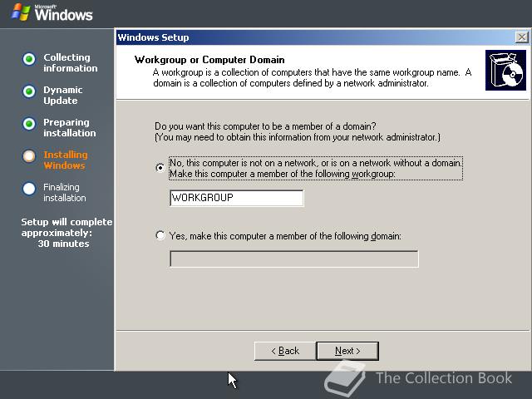Click the Preparing installation step indicator
This screenshot has width=532, height=399.
(x=29, y=124)
